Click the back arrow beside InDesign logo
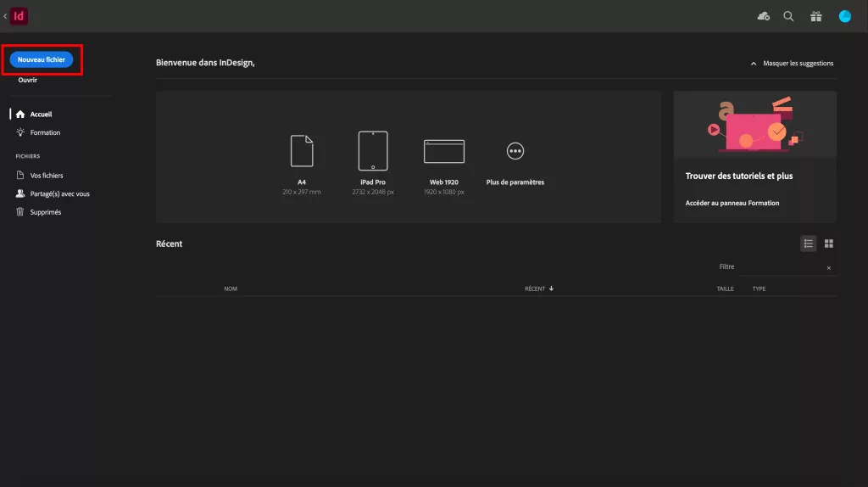868x487 pixels. [x=5, y=16]
